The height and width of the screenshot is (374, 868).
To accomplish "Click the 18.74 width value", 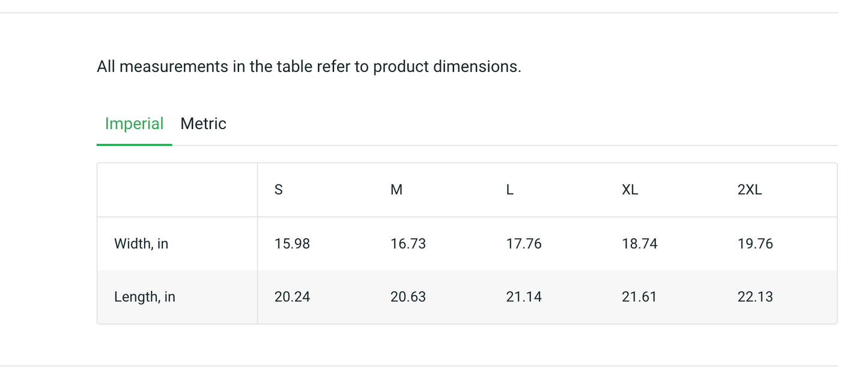I will (x=640, y=244).
